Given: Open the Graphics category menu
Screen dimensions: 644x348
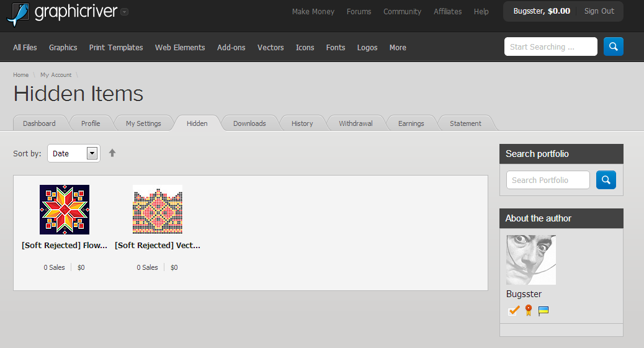Looking at the screenshot, I should pos(63,47).
